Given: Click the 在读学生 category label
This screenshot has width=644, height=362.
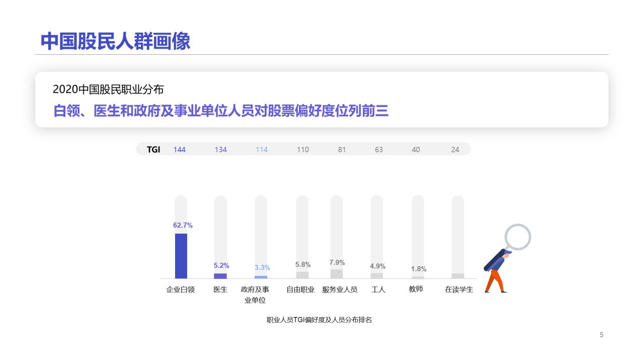Looking at the screenshot, I should point(459,290).
